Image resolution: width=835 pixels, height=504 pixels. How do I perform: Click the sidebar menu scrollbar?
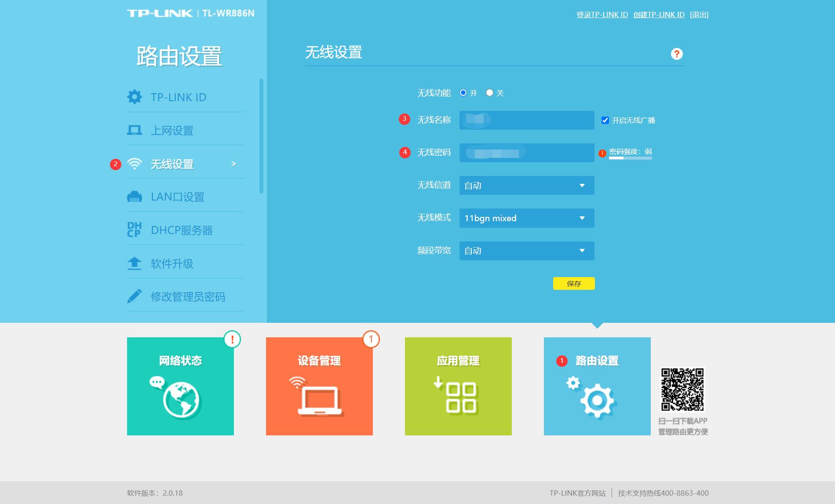(x=261, y=136)
